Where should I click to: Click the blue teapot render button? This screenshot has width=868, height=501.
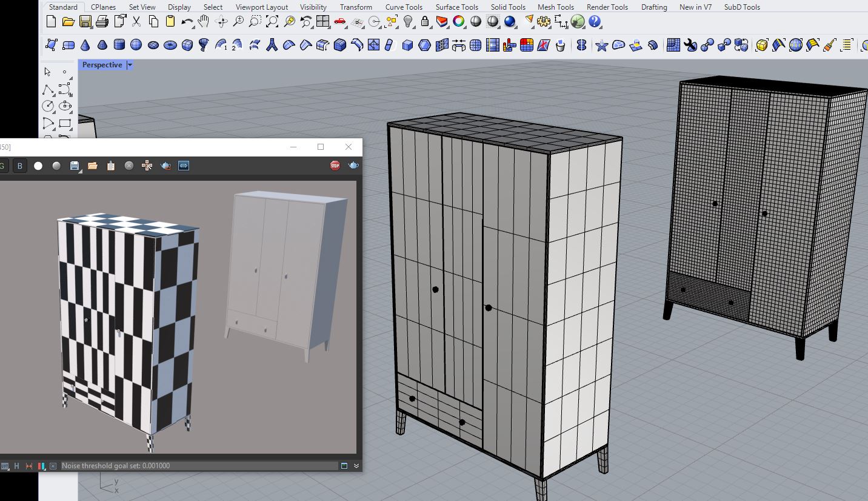(x=353, y=166)
